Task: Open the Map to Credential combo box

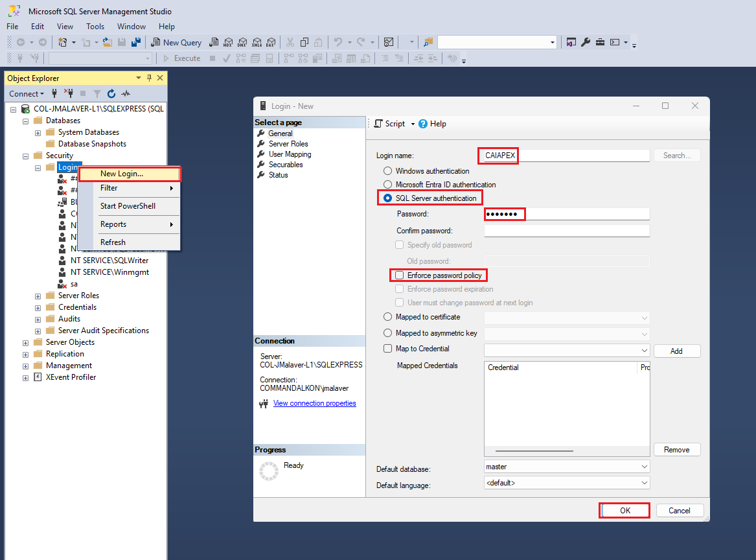Action: point(567,351)
